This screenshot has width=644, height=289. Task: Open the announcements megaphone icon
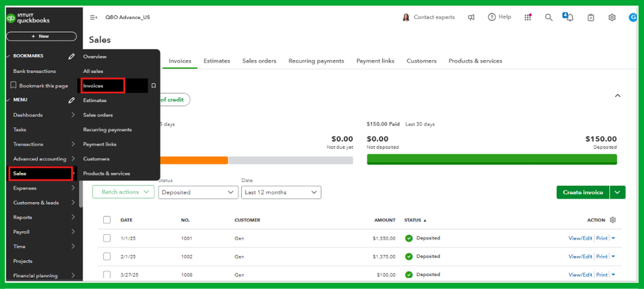coord(471,17)
